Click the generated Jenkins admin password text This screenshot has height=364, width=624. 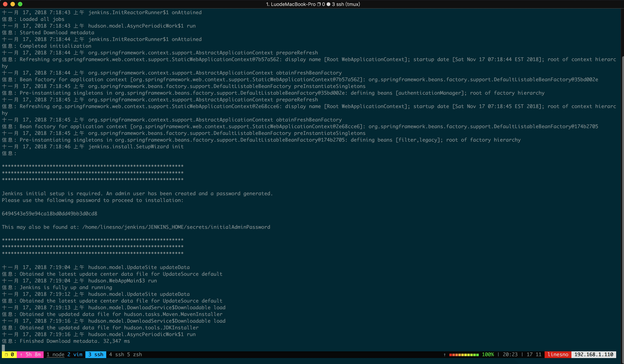[49, 213]
